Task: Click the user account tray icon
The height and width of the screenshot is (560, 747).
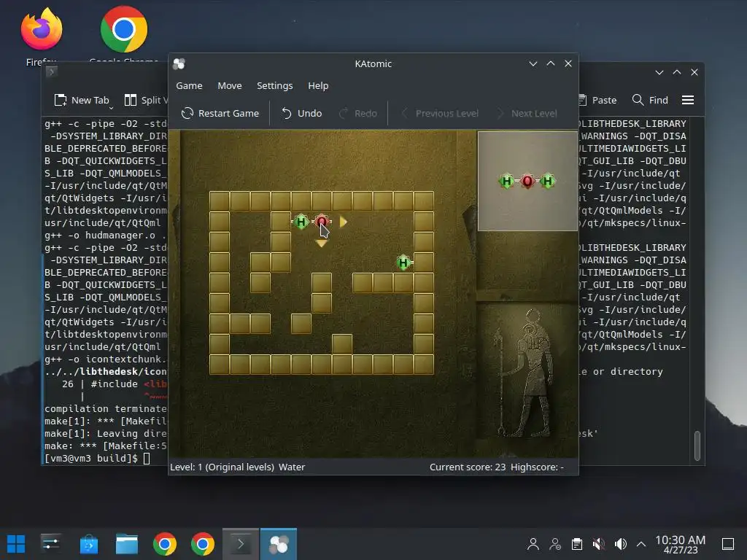Action: (x=533, y=544)
